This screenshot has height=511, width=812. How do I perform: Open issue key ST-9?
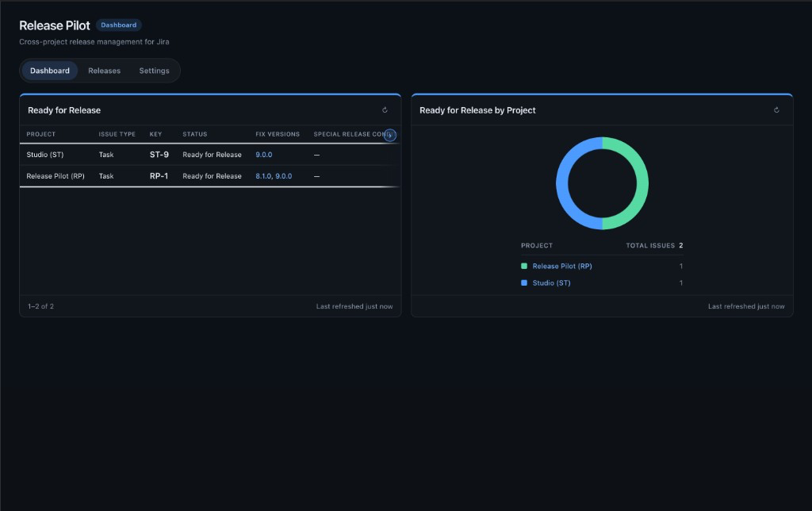click(x=159, y=155)
